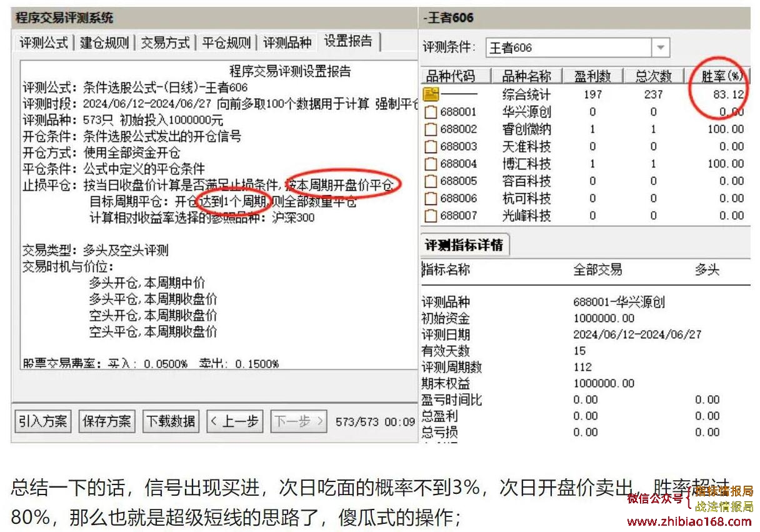Click the 评测周期数 value 112
The height and width of the screenshot is (532, 760).
(582, 368)
